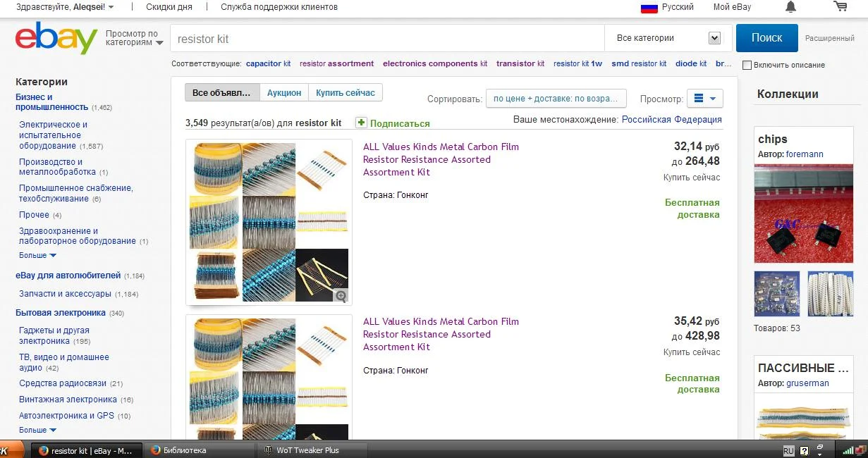Open the Российская Федерация location link
This screenshot has width=868, height=458.
coord(672,120)
